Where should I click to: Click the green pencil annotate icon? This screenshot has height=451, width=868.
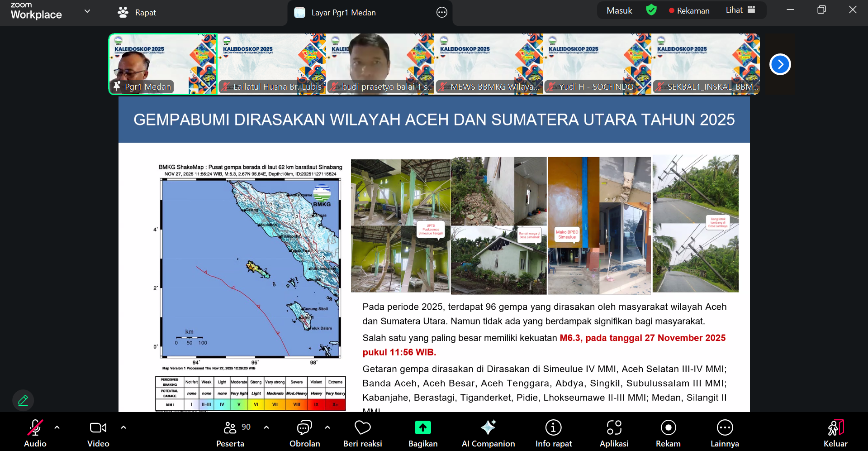click(x=23, y=400)
